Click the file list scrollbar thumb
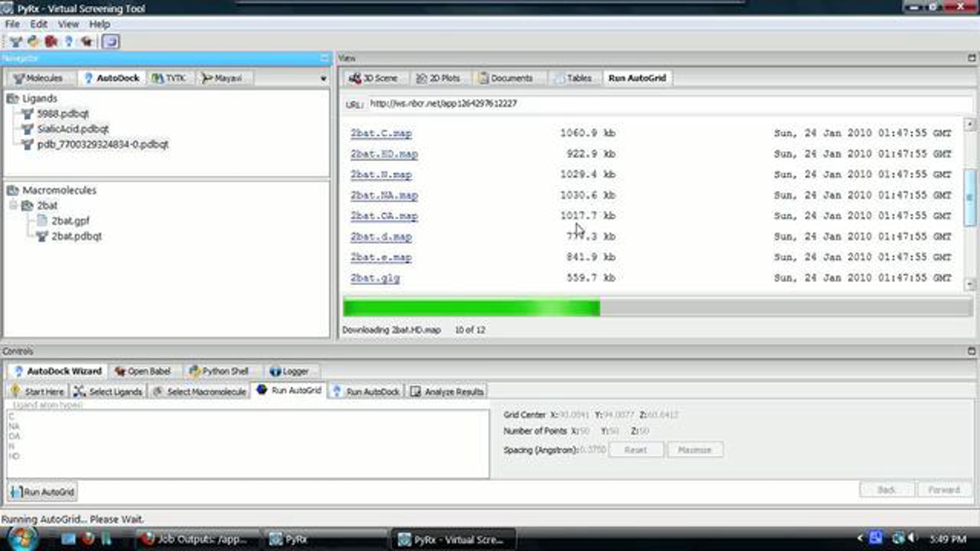This screenshot has width=980, height=551. pos(970,197)
